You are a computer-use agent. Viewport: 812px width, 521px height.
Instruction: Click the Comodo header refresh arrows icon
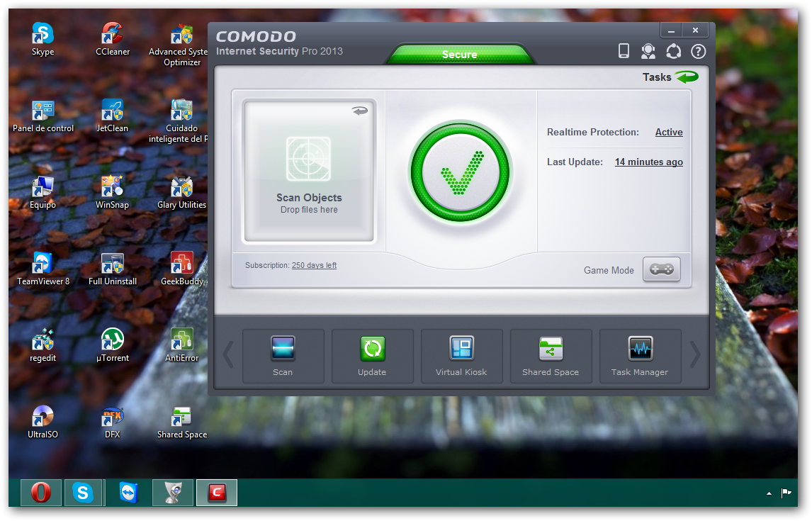(673, 51)
